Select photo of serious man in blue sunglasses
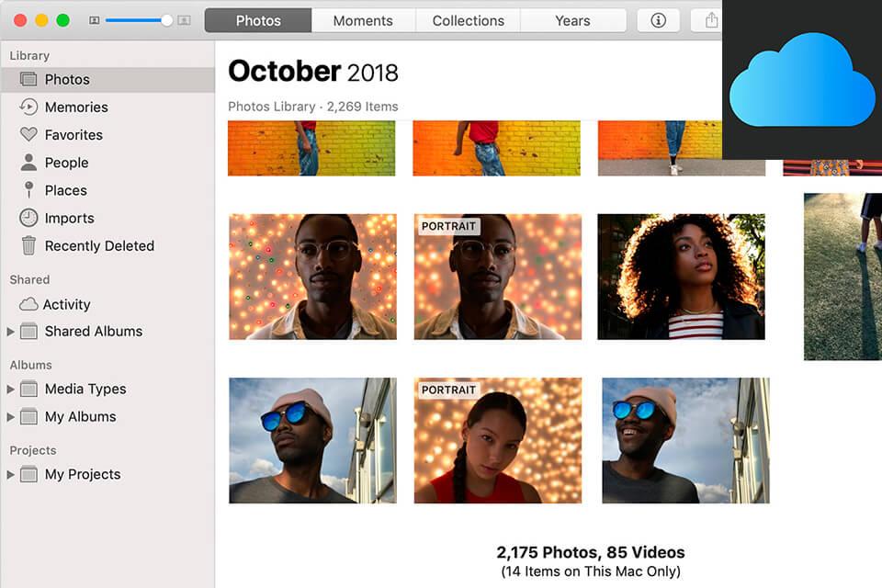 (x=312, y=440)
